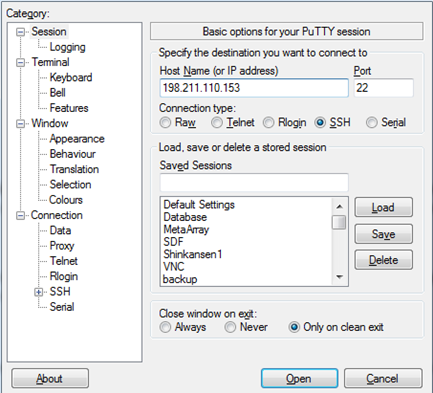Click the Host Name input field
The image size is (433, 393).
(254, 88)
